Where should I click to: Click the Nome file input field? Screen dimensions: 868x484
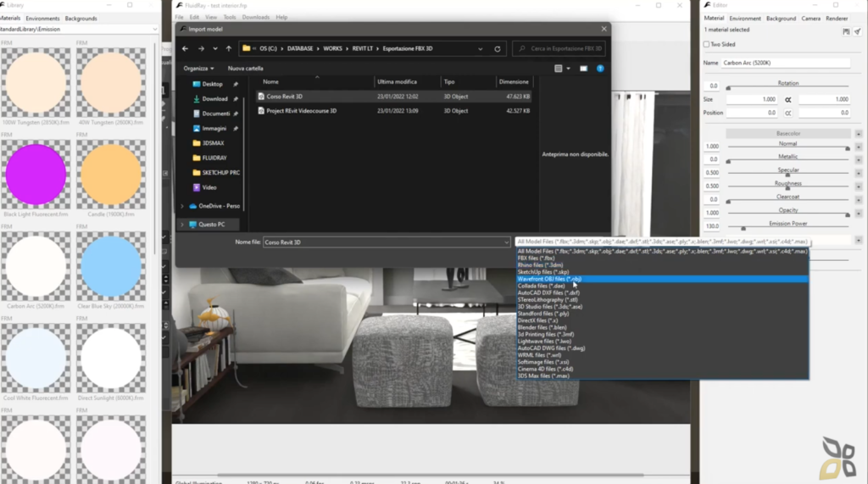[382, 242]
